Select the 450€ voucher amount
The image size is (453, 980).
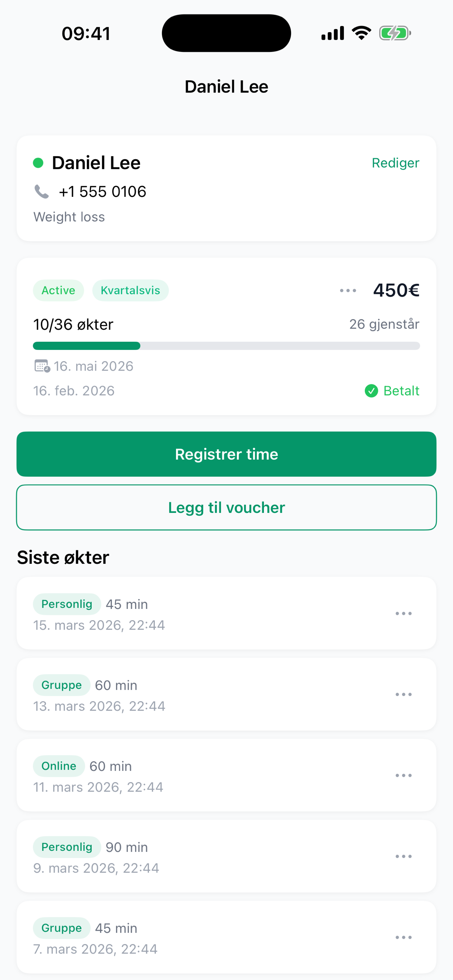pos(396,291)
